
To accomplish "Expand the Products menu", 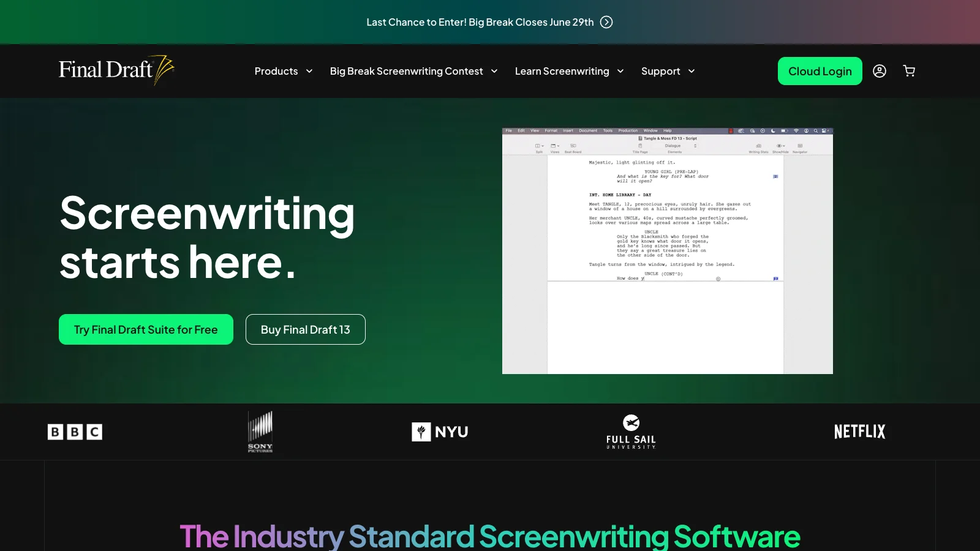I will coord(284,71).
